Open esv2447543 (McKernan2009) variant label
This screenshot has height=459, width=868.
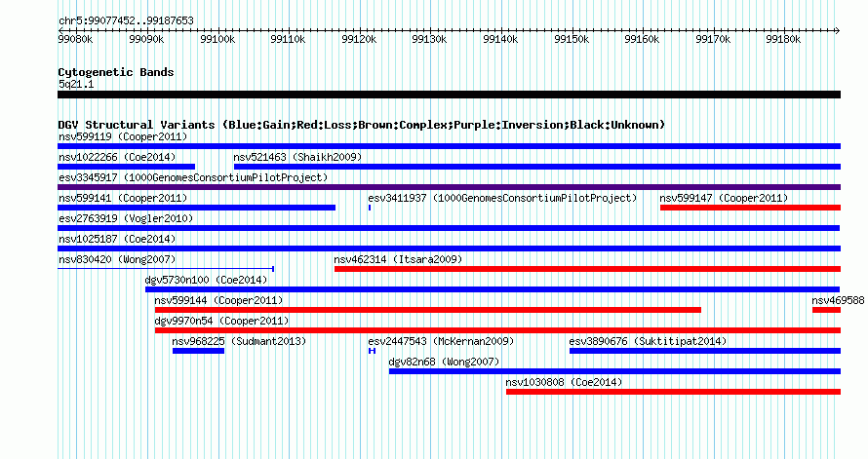coord(441,341)
